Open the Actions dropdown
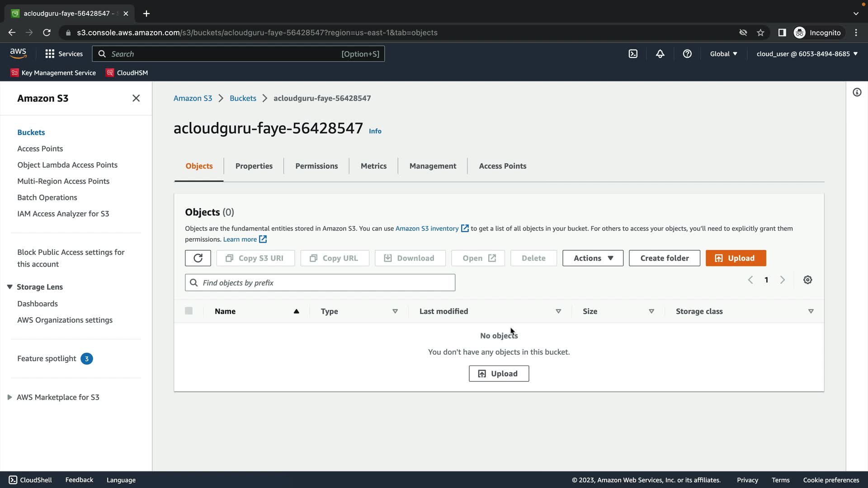Viewport: 868px width, 488px height. (x=593, y=258)
